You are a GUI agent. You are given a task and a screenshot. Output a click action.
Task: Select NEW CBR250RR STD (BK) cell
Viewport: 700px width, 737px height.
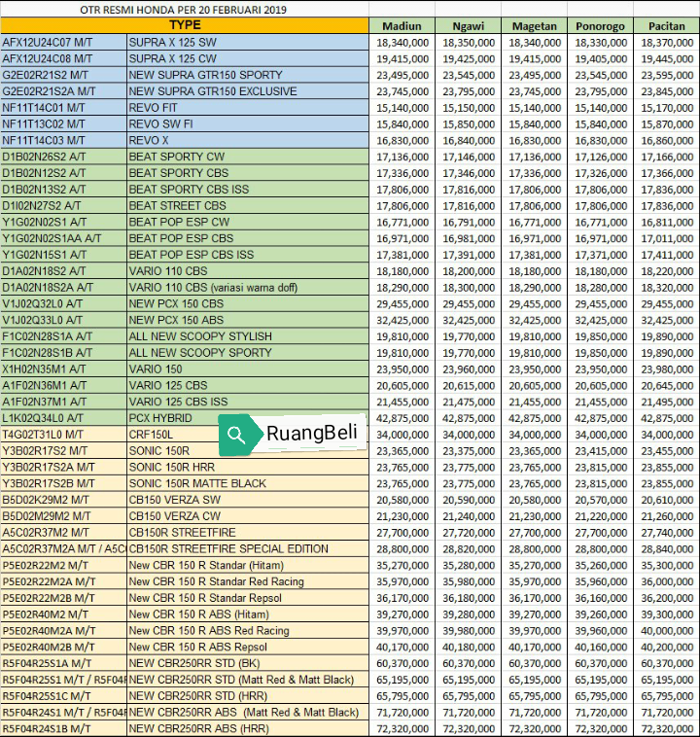pos(248,663)
